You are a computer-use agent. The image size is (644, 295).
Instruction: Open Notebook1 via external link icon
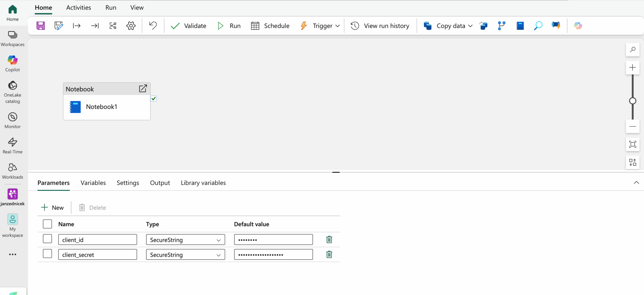point(143,88)
